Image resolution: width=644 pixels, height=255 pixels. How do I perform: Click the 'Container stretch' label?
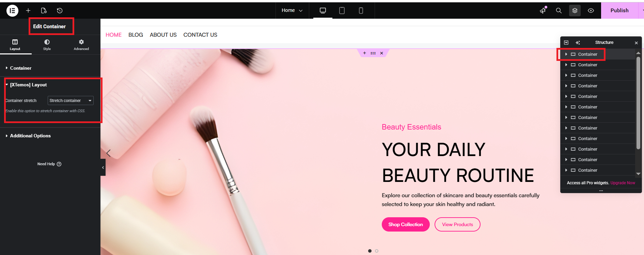(x=21, y=101)
